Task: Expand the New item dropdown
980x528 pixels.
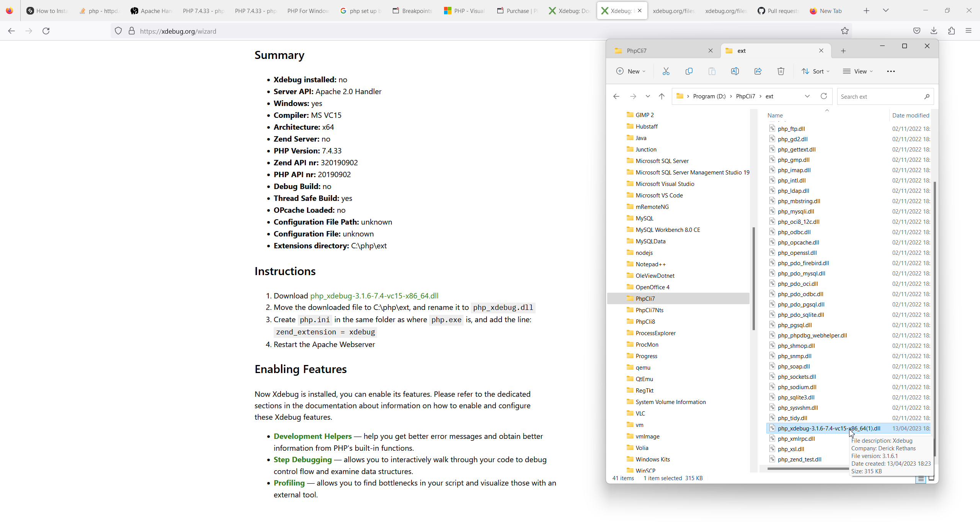Action: point(630,71)
